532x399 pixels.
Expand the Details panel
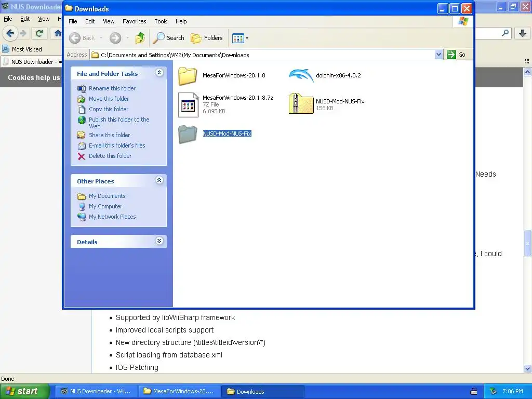click(x=159, y=241)
